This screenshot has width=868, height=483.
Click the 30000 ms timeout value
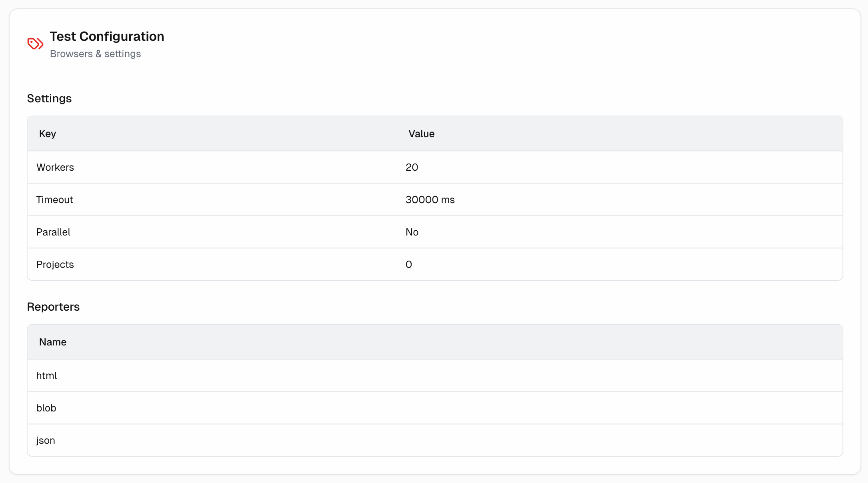point(430,200)
